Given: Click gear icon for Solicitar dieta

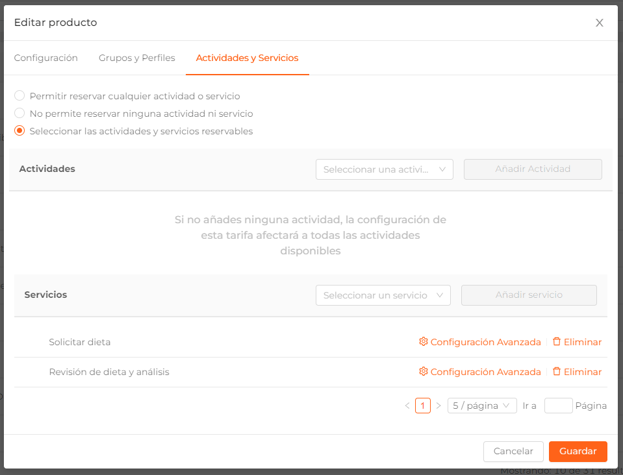Looking at the screenshot, I should click(423, 342).
